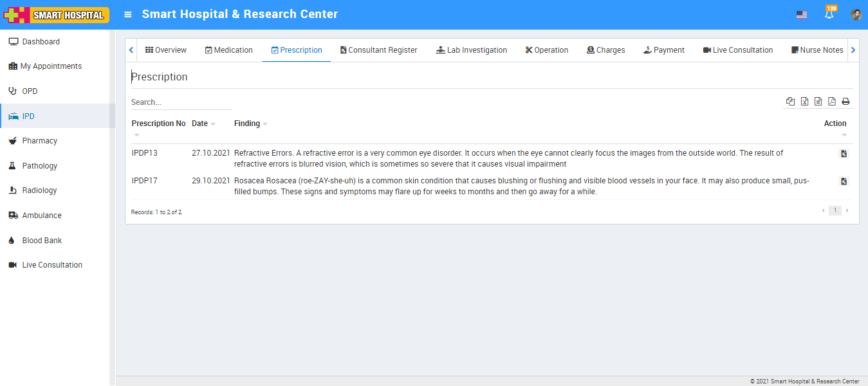The image size is (868, 386).
Task: Switch to the Medication tab
Action: coord(228,50)
